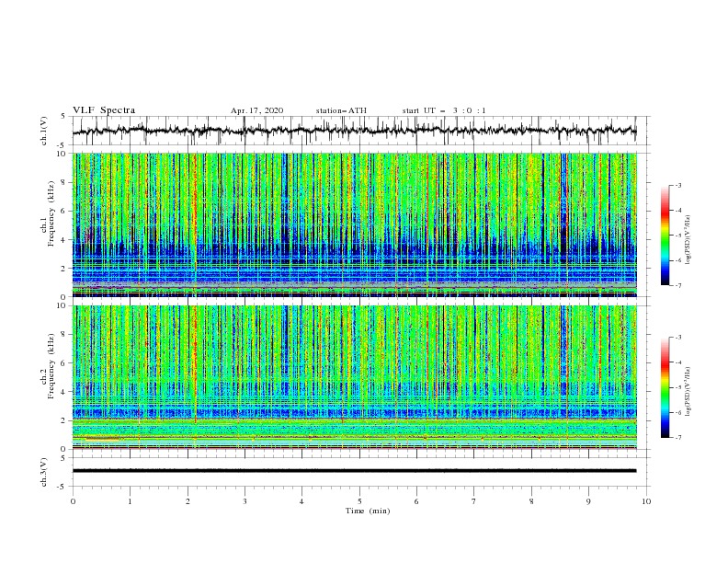Screen dimensions: 728x563
Task: Click time axis tick label "9"
Action: (588, 501)
